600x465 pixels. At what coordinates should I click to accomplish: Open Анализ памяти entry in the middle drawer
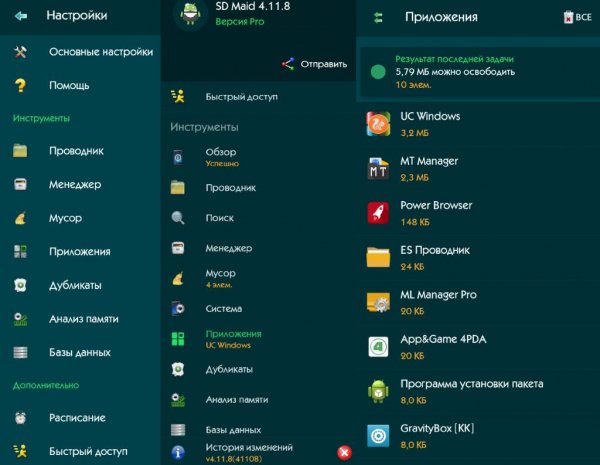point(258,399)
